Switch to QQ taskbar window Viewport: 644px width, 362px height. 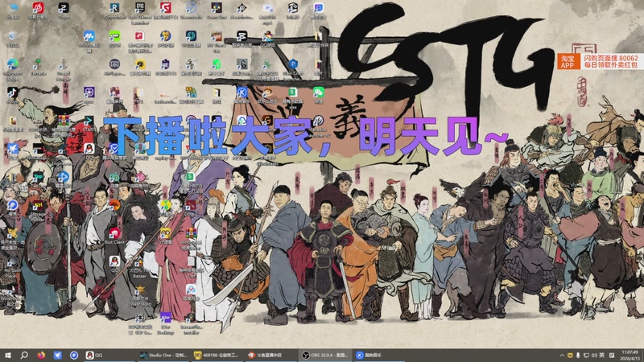[108, 355]
